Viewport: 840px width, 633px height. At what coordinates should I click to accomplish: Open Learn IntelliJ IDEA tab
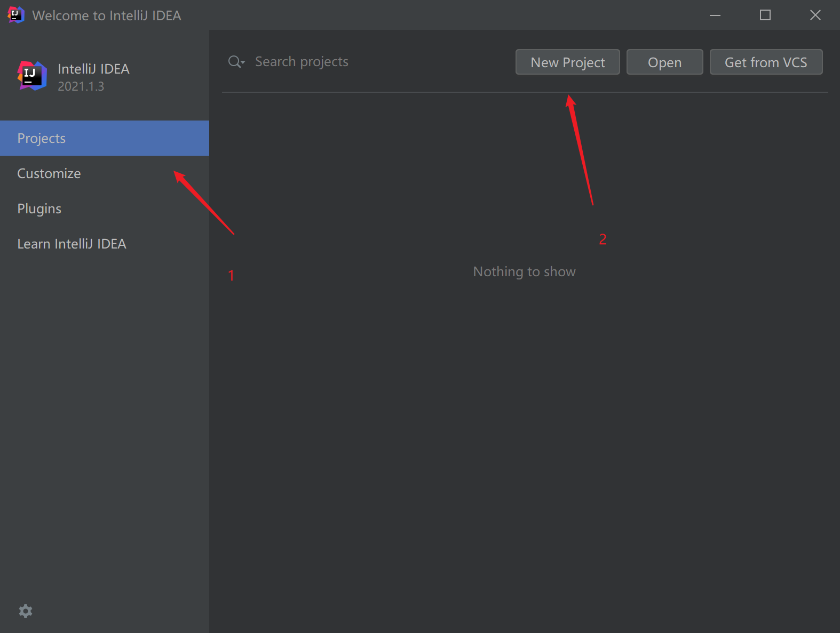click(105, 244)
